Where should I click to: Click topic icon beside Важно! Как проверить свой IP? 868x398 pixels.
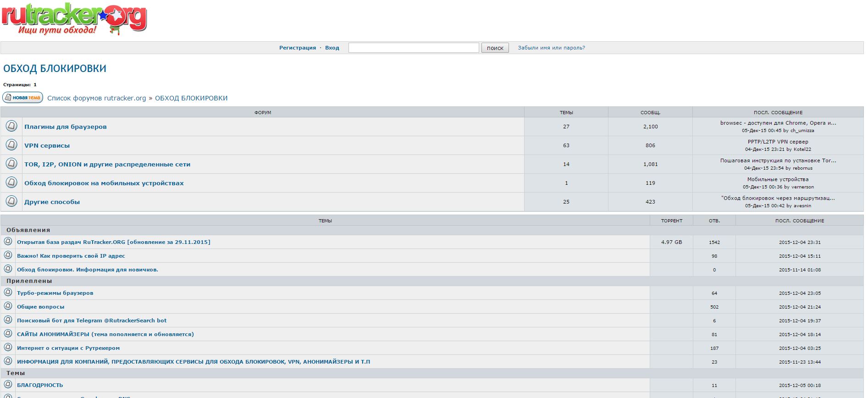point(8,255)
